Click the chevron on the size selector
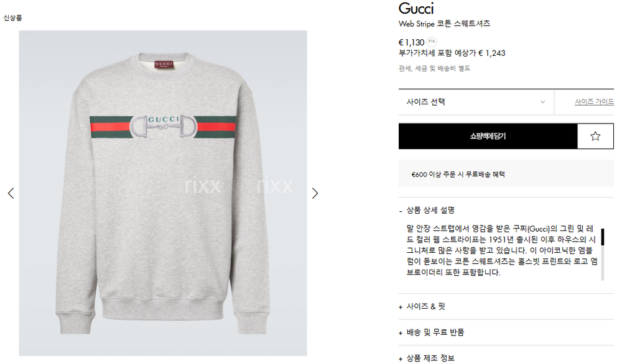Viewport: 622px width, 364px height. coord(542,102)
